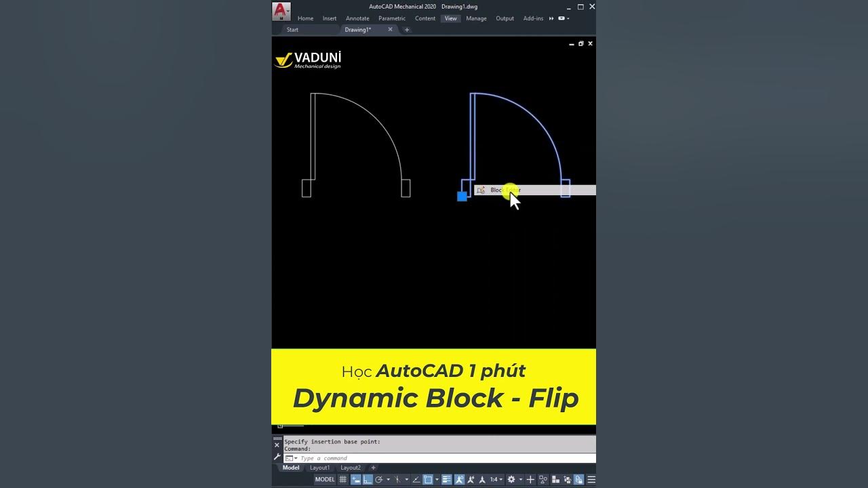The width and height of the screenshot is (868, 488).
Task: Click the blue flip grip on the door block
Action: coord(462,197)
